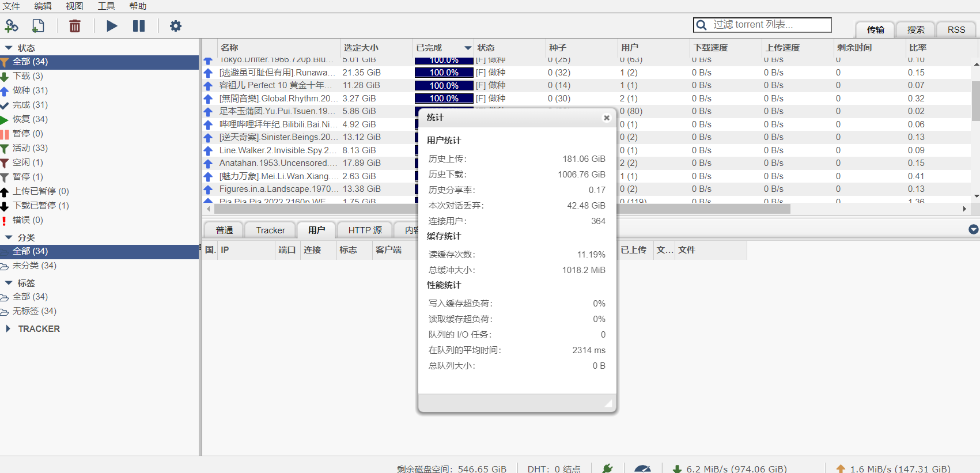
Task: Switch to the 传输 tab
Action: coord(875,29)
